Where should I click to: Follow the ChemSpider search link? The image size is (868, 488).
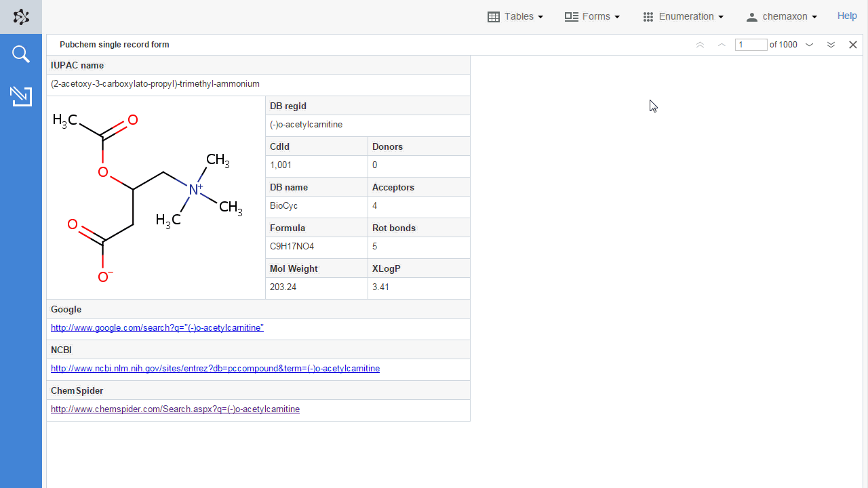(x=175, y=409)
